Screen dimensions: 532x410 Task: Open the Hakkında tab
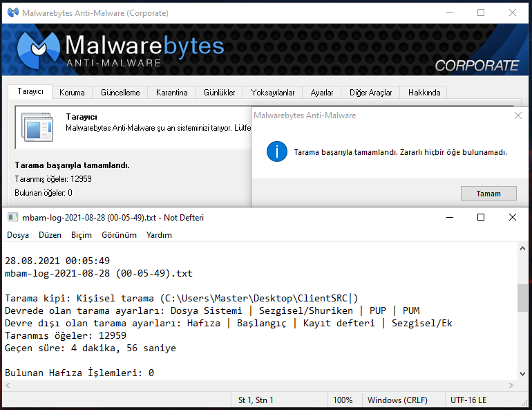click(424, 93)
